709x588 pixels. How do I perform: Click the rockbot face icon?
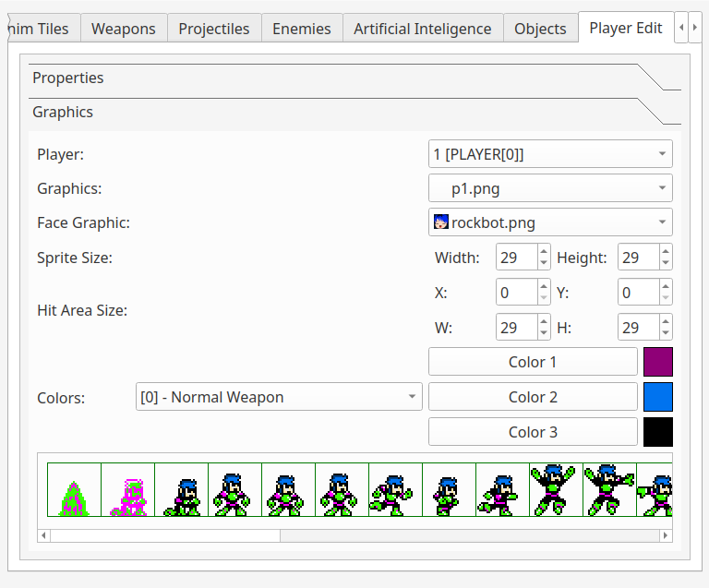click(441, 222)
